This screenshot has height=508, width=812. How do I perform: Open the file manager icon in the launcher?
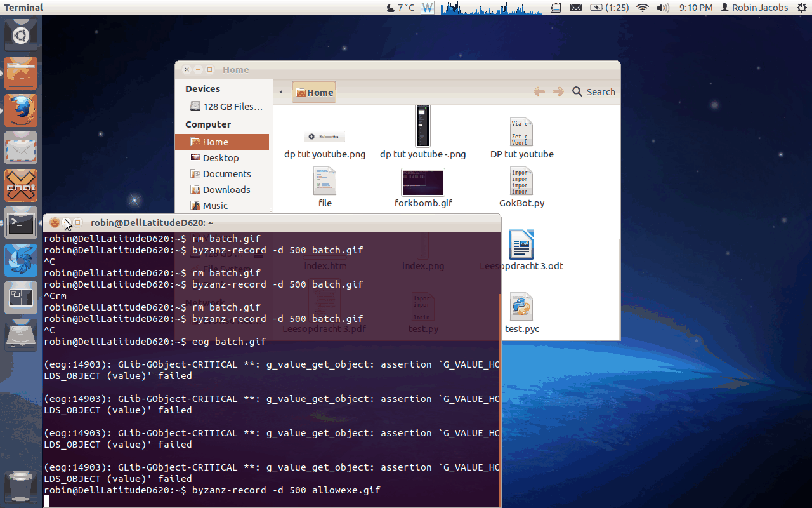[x=20, y=72]
